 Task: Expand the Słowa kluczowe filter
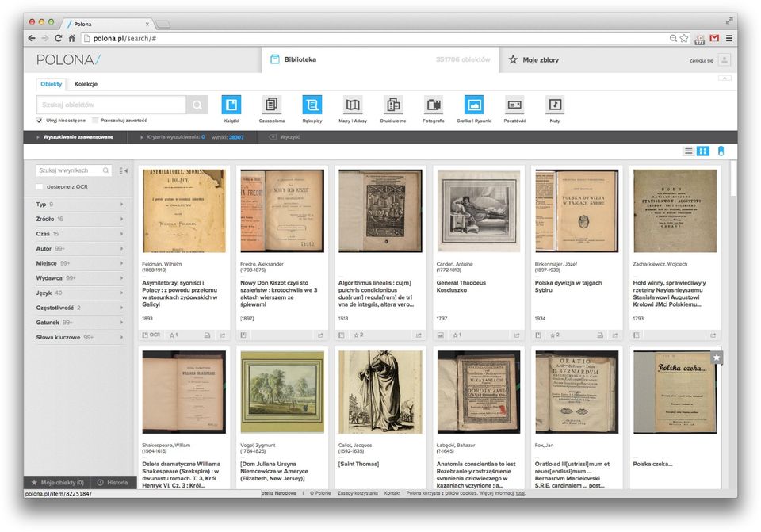tap(79, 337)
